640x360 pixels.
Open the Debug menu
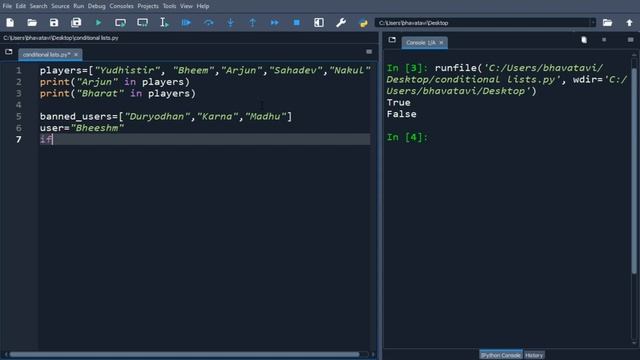pyautogui.click(x=96, y=6)
